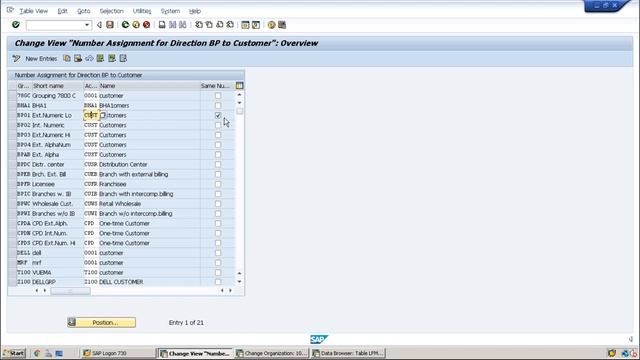Screen dimensions: 640x360
Task: Switch to Change Organization taskbar window
Action: coord(271,353)
